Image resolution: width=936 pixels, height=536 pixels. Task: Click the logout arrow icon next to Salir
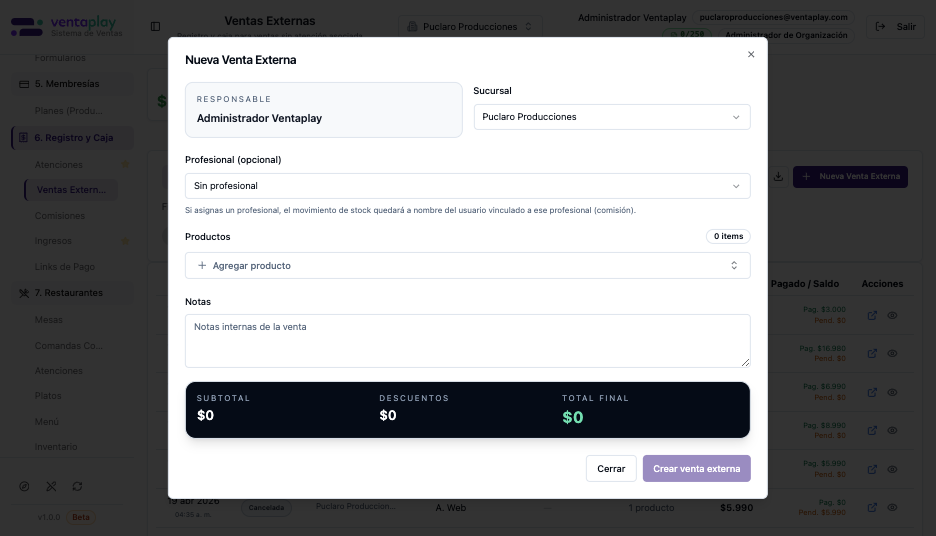click(880, 26)
